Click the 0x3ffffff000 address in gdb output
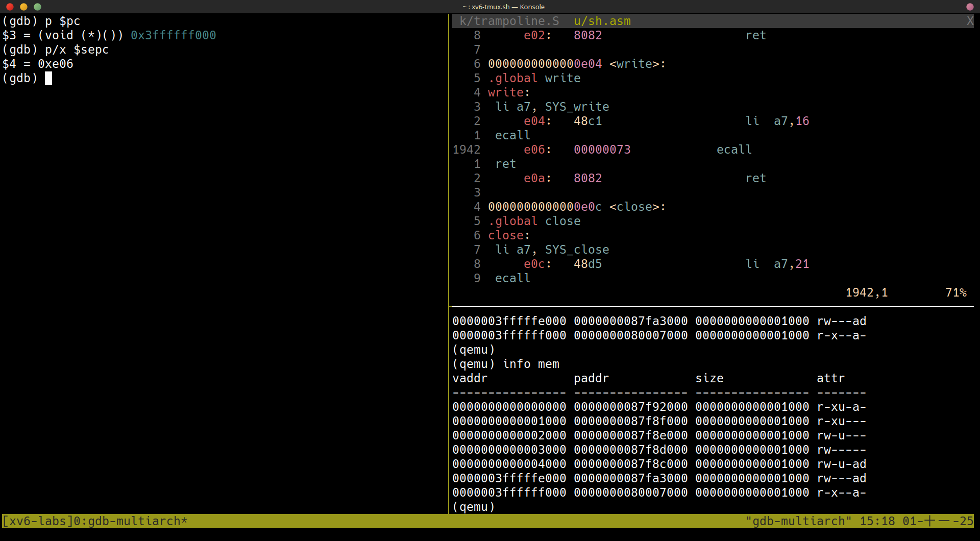Viewport: 980px width, 541px height. coord(173,35)
